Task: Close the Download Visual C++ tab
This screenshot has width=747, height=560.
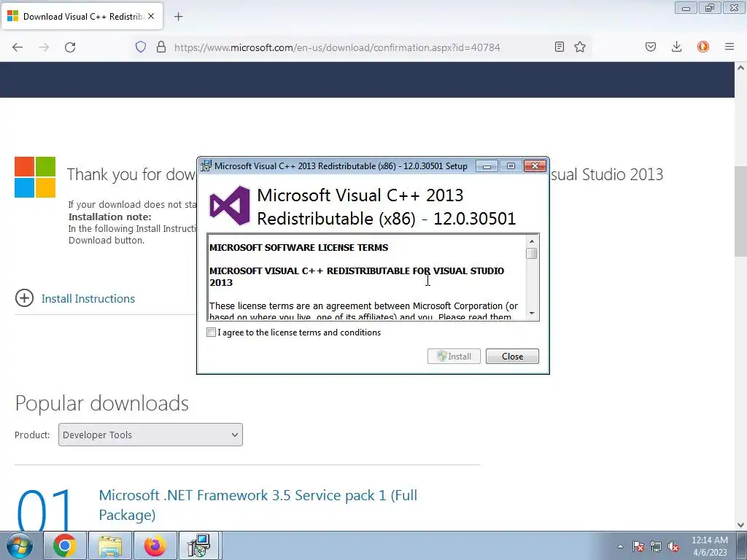Action: tap(151, 16)
